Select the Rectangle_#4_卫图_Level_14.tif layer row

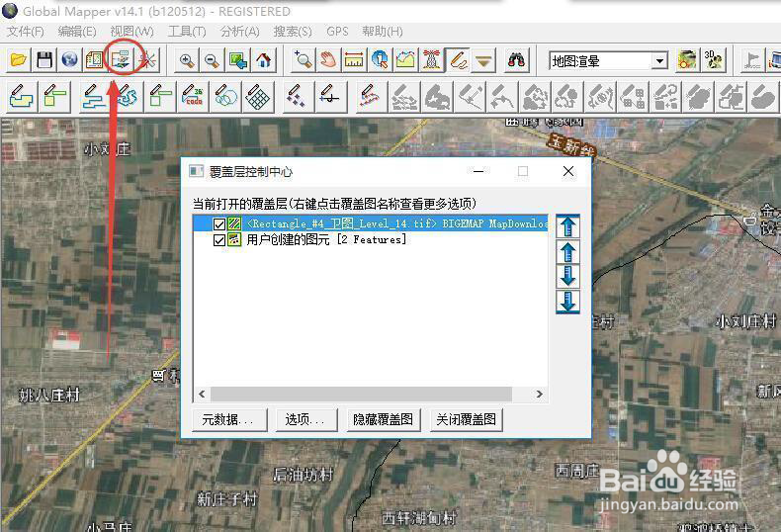(371, 223)
